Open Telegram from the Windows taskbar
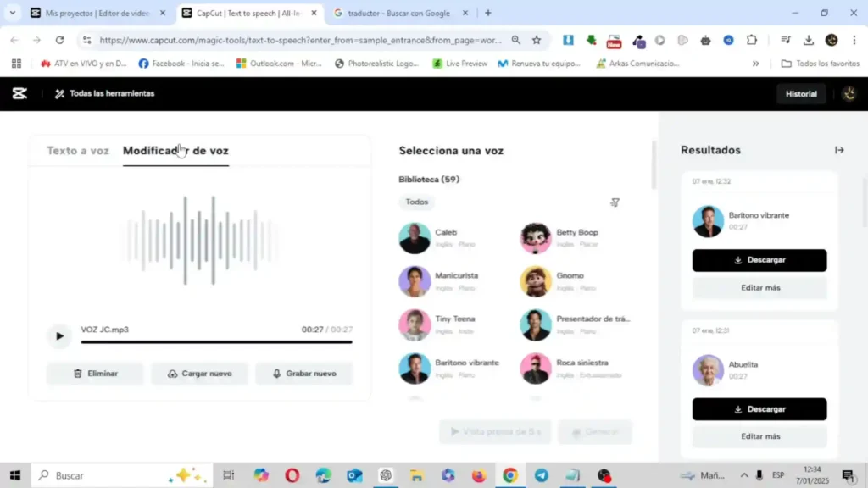The image size is (868, 488). [542, 475]
